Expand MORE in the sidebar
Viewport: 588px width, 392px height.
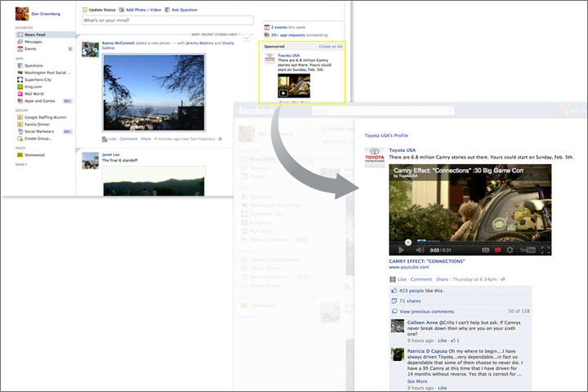pyautogui.click(x=21, y=164)
